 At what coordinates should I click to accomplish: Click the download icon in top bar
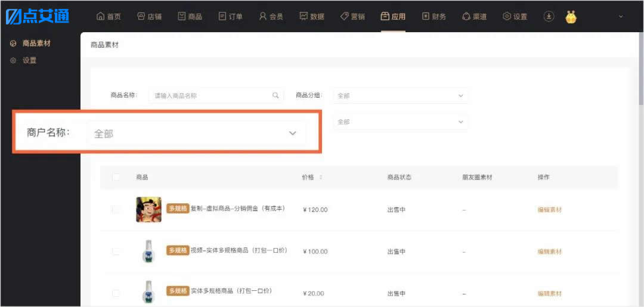549,17
